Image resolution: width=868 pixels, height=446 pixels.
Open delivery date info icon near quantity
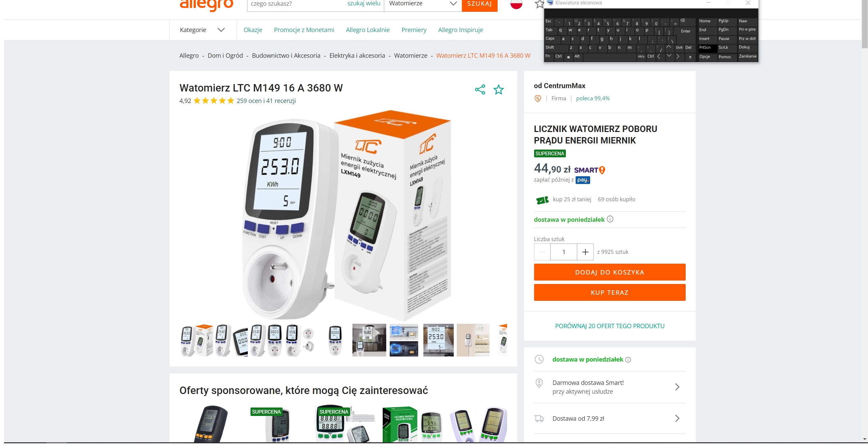pos(610,219)
